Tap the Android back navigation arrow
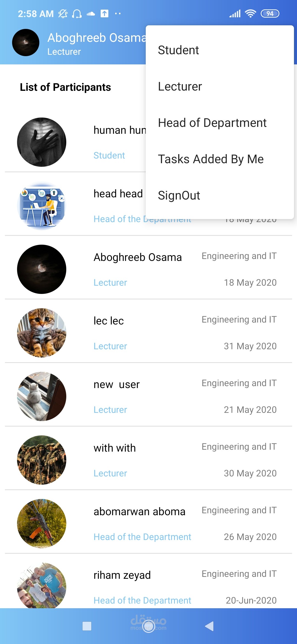The image size is (297, 644). [210, 626]
